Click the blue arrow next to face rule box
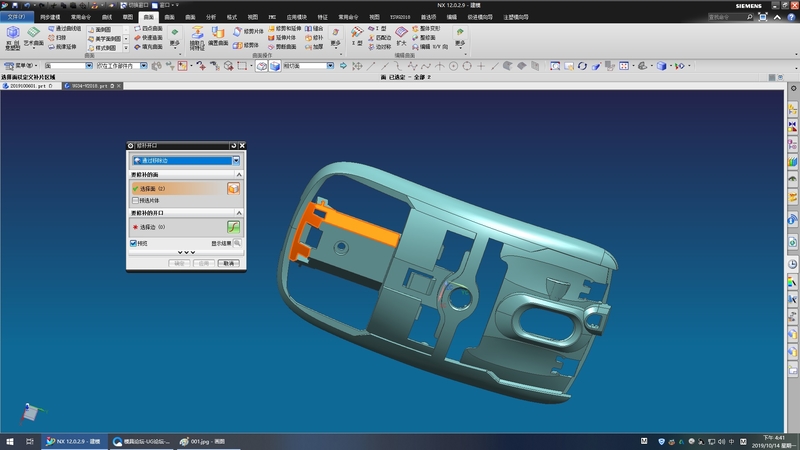 (x=343, y=66)
